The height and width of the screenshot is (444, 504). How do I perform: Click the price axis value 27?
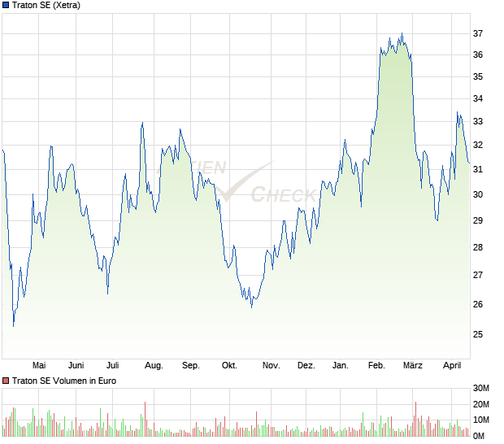click(478, 275)
